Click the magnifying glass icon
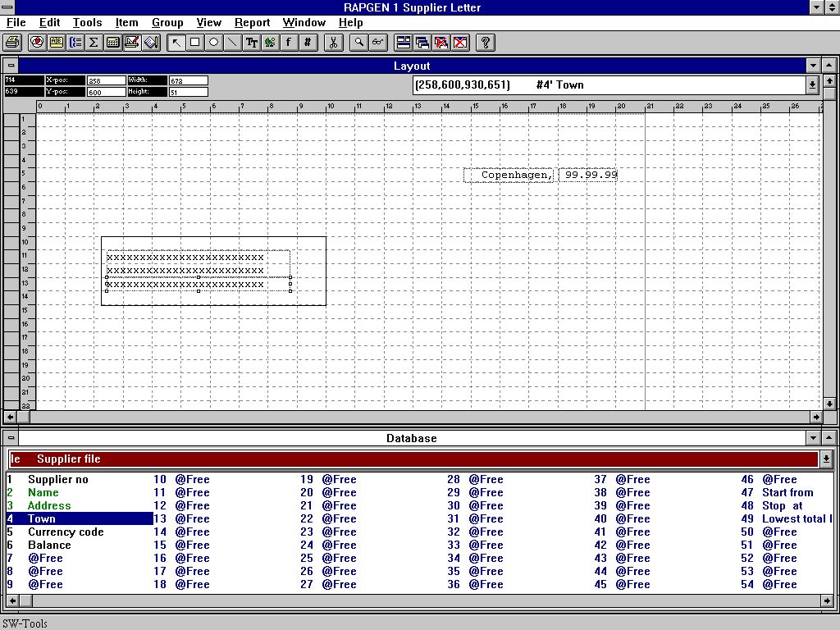 (x=358, y=42)
